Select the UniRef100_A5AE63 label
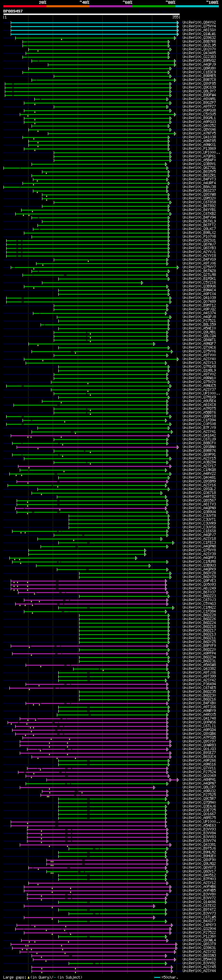Image resolution: width=222 pixels, height=980 pixels. 199,825
